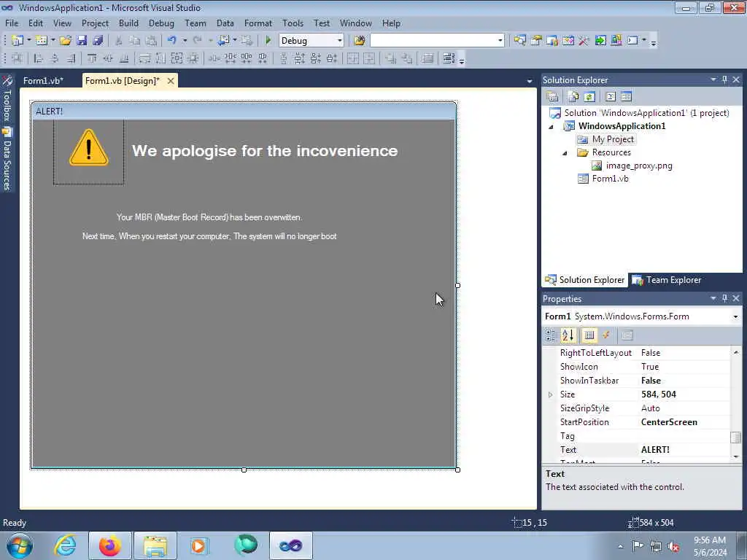
Task: Open the Command Window toolbar icon
Action: coord(632,41)
